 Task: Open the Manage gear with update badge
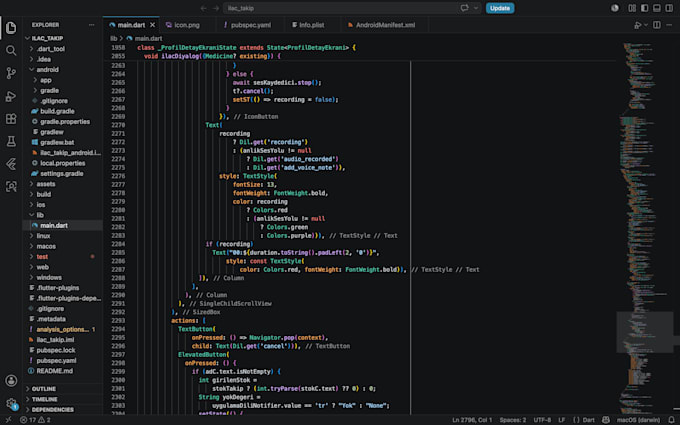pos(11,403)
